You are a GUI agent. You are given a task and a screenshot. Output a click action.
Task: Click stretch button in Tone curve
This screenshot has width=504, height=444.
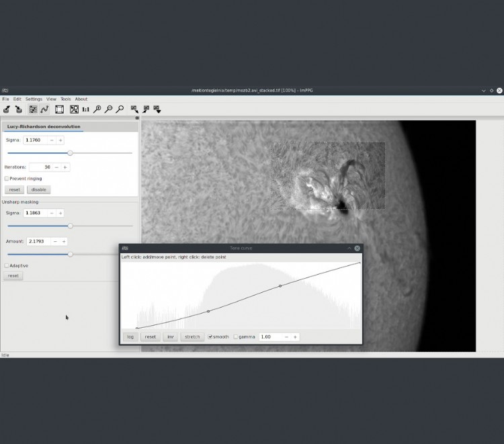(192, 337)
